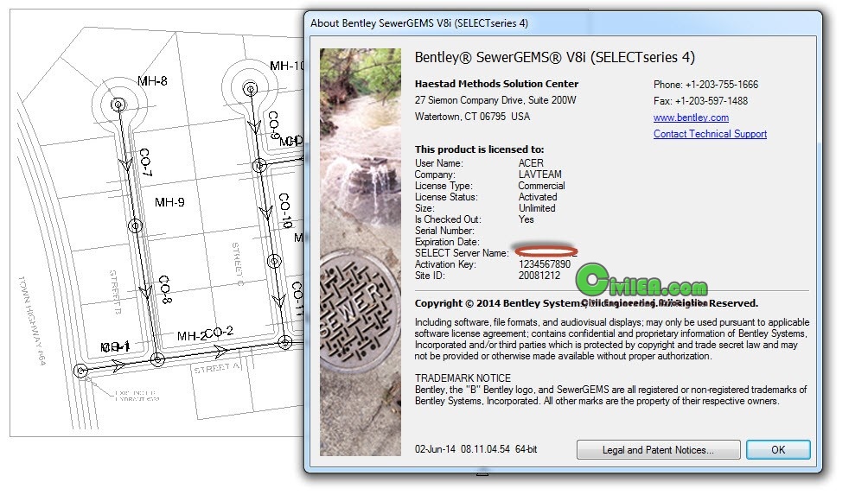868x495 pixels.
Task: Click version text 08.11.04.54 64-bit
Action: coord(499,449)
